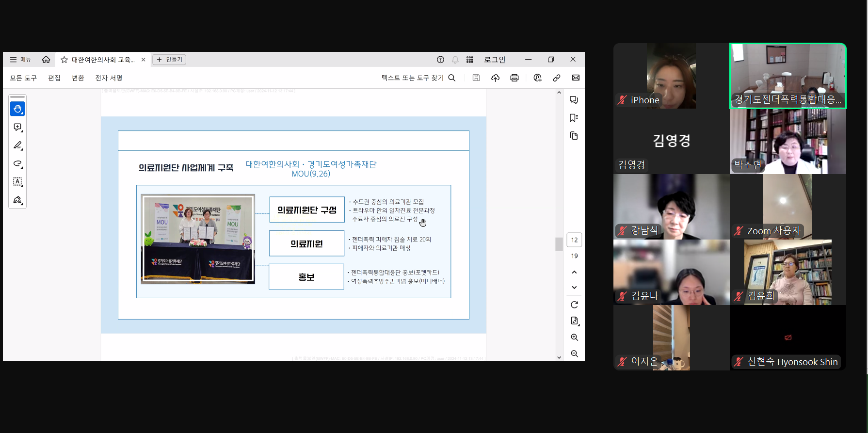Screen dimensions: 868x433
Task: Open the page display settings icon
Action: (574, 321)
